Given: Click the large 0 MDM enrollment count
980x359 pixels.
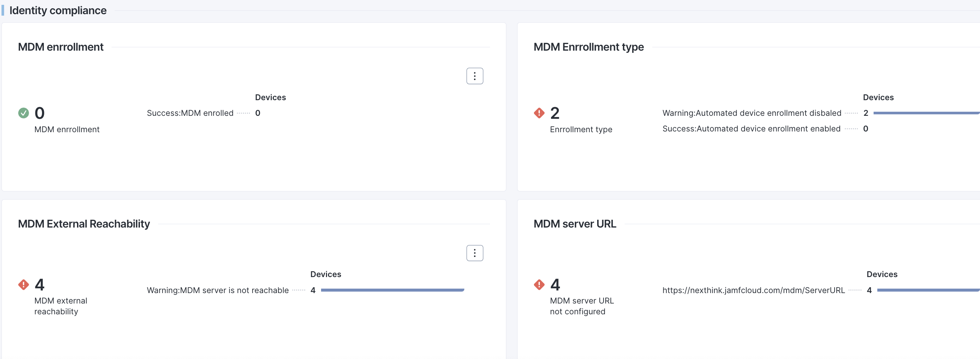Looking at the screenshot, I should [39, 113].
